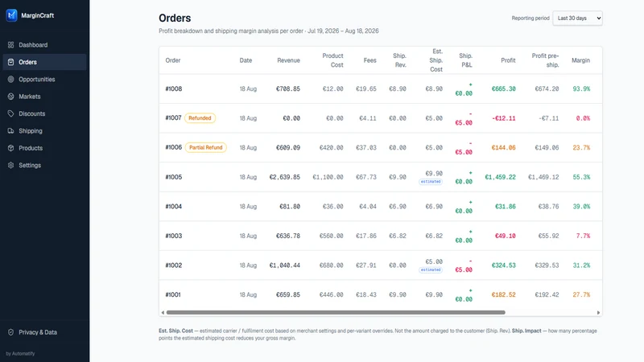Click the Markets globe icon in sidebar
This screenshot has height=362, width=644.
(10, 97)
